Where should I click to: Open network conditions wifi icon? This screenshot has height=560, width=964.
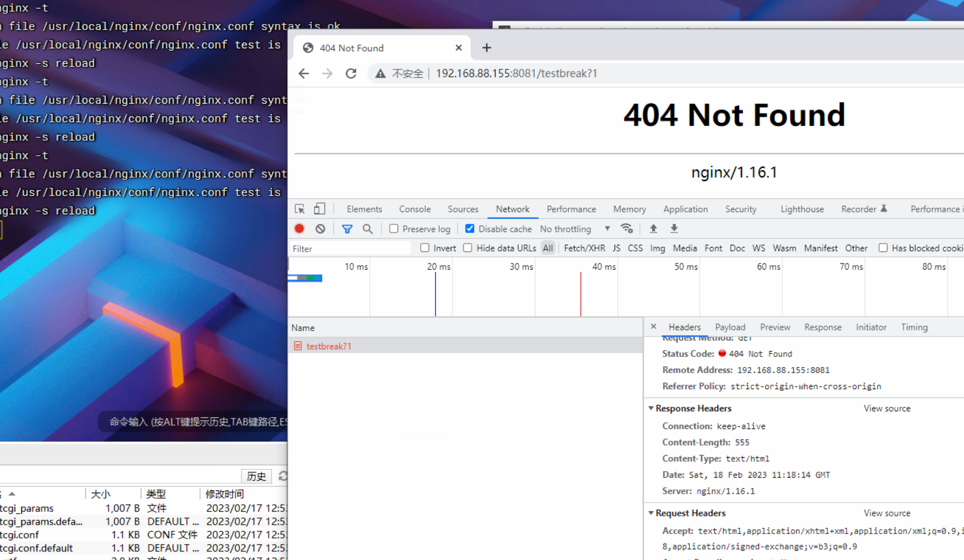(627, 228)
